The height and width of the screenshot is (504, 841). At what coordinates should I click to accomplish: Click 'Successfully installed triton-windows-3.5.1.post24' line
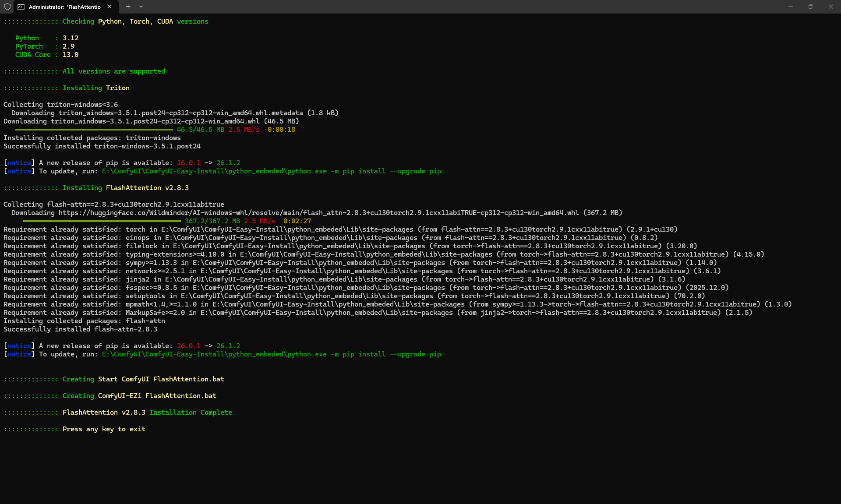[x=102, y=146]
